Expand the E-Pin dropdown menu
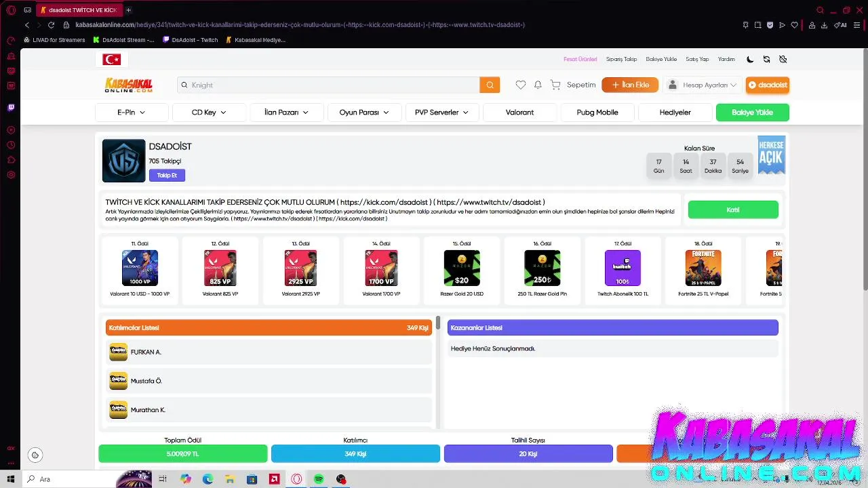 (132, 113)
